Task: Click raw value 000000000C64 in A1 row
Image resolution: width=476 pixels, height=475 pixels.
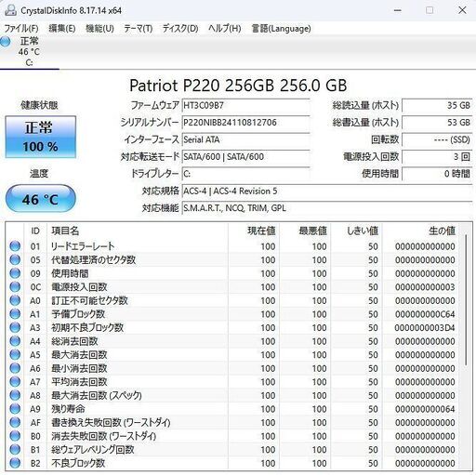Action: tap(425, 314)
